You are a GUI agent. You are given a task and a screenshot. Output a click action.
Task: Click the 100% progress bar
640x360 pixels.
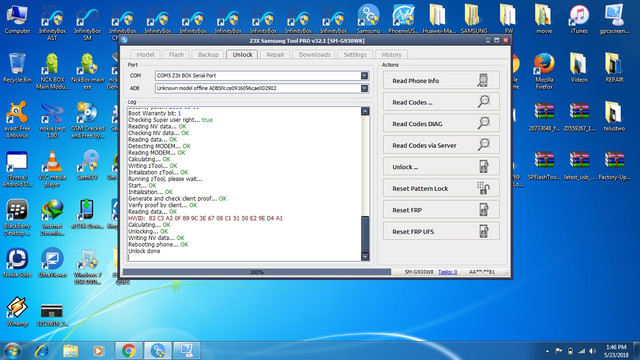click(x=257, y=272)
